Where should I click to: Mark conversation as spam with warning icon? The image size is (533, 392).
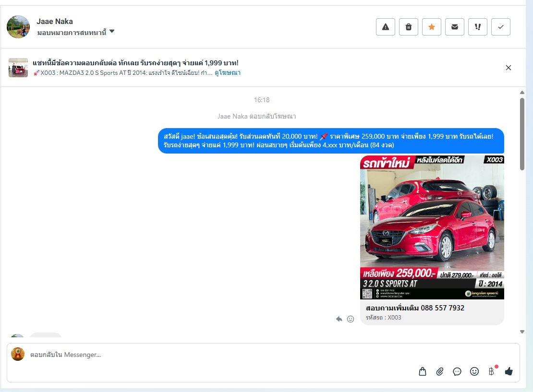point(386,27)
